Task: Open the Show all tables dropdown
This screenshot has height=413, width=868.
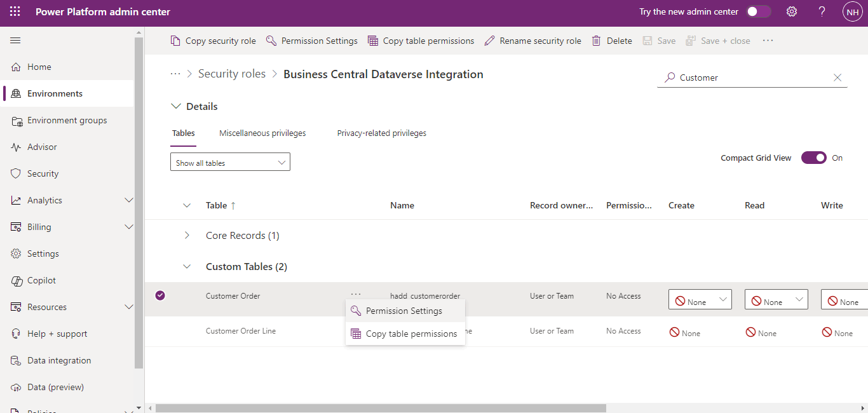Action: 230,163
